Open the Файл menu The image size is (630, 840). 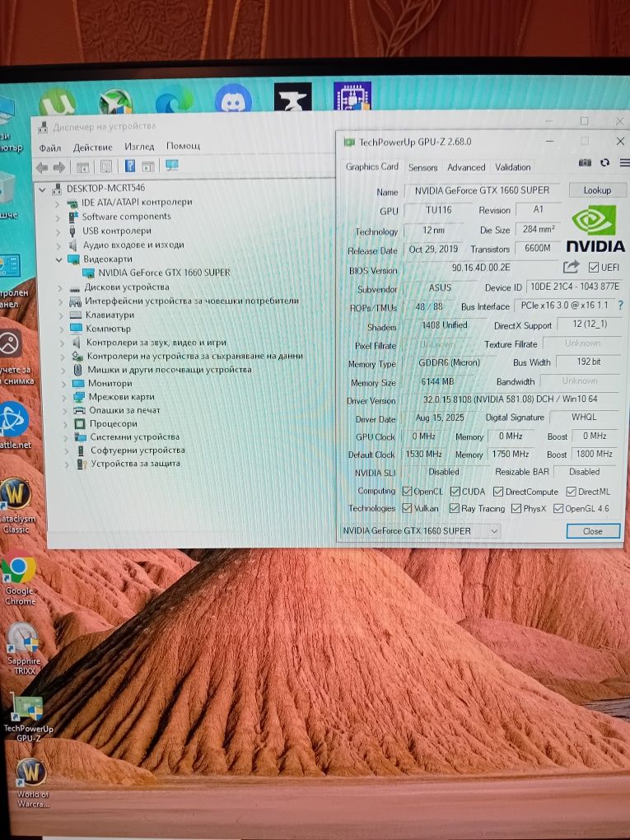49,148
